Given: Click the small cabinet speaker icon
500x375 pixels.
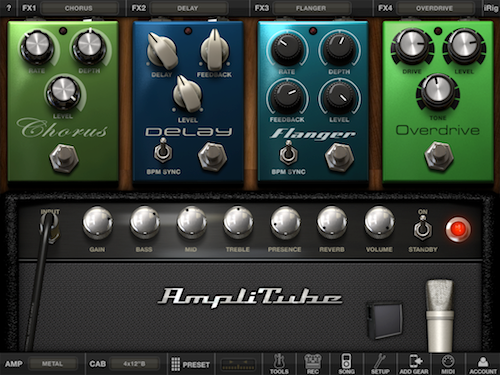Looking at the screenshot, I should pos(385,321).
